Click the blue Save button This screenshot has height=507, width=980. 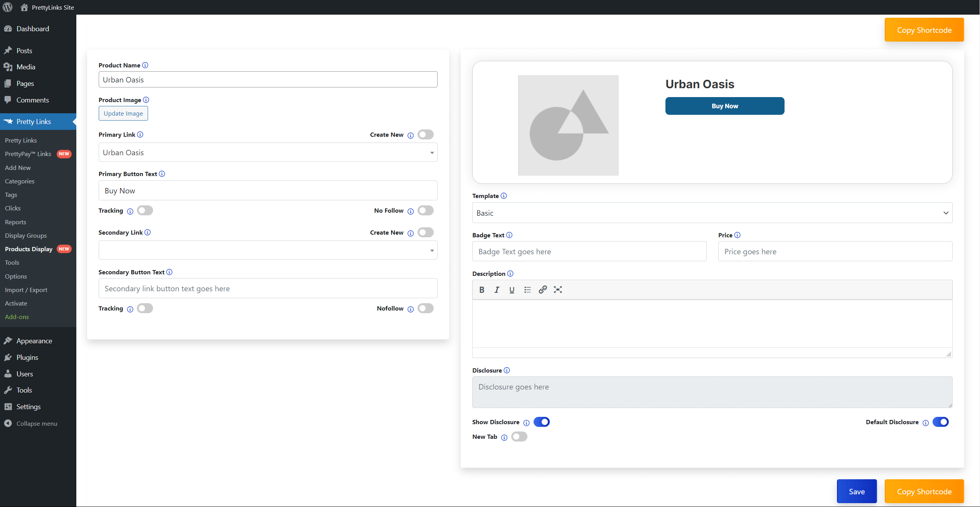point(857,491)
